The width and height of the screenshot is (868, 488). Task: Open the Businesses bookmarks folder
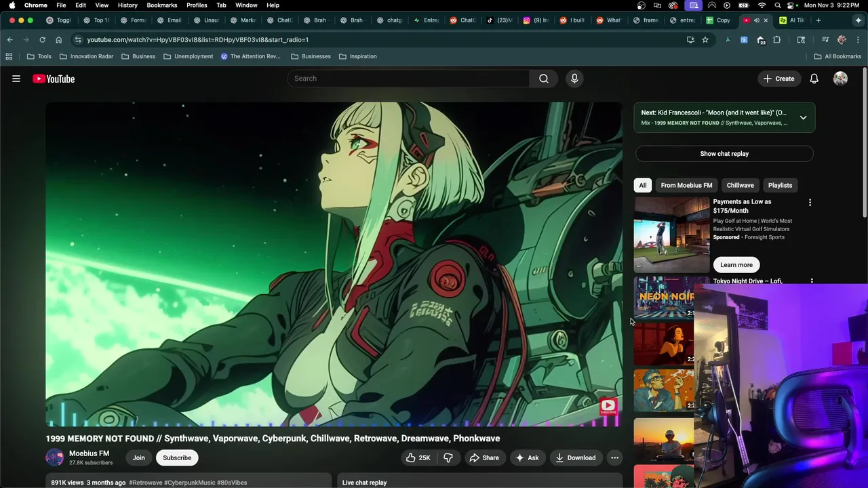click(311, 56)
